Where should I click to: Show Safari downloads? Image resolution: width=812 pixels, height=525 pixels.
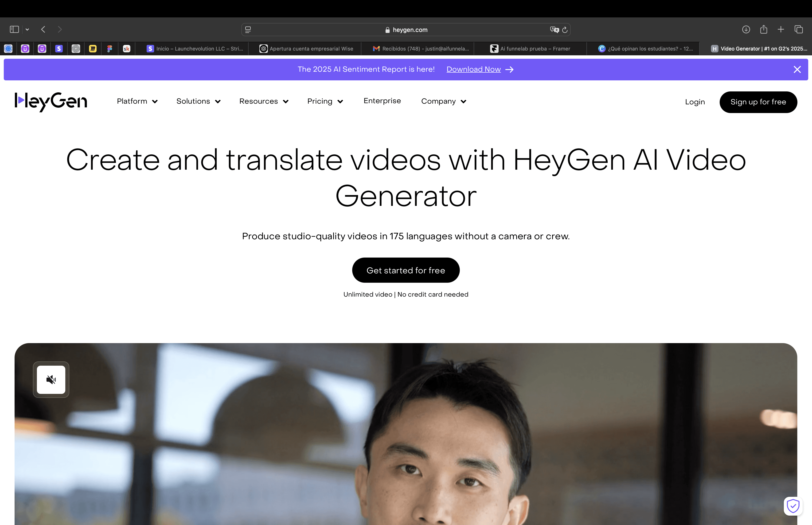pos(746,30)
